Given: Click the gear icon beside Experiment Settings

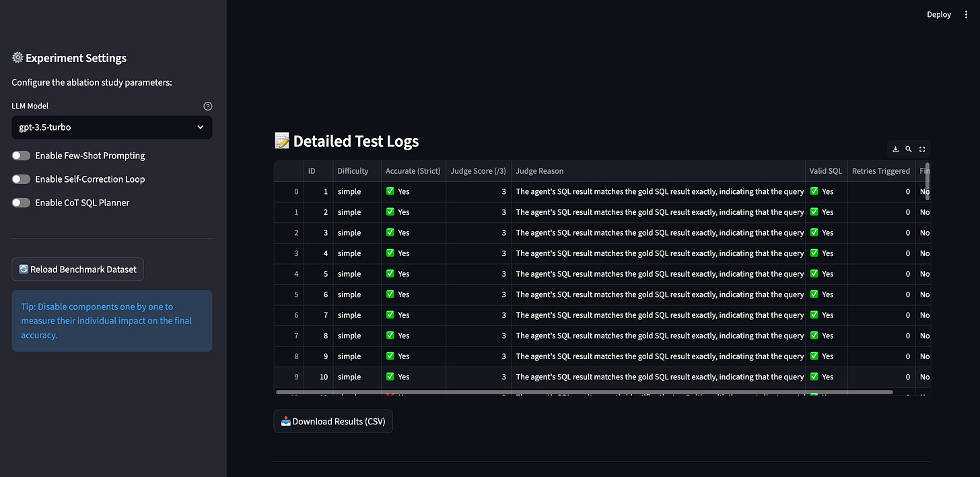Looking at the screenshot, I should [17, 58].
